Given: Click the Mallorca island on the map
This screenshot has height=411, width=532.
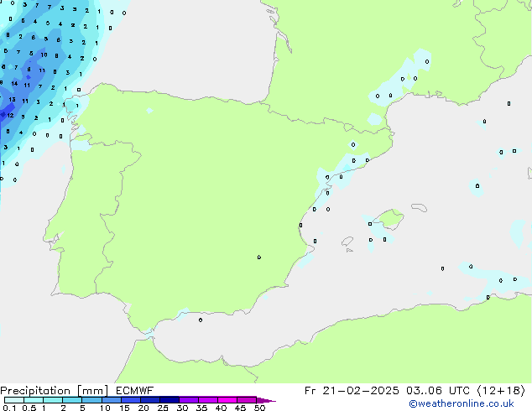Looking at the screenshot, I should (x=390, y=219).
